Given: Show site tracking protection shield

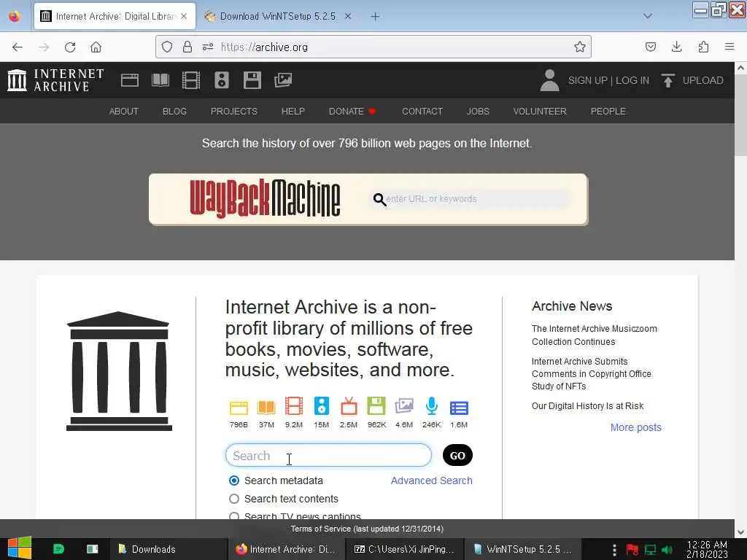Looking at the screenshot, I should [x=167, y=47].
